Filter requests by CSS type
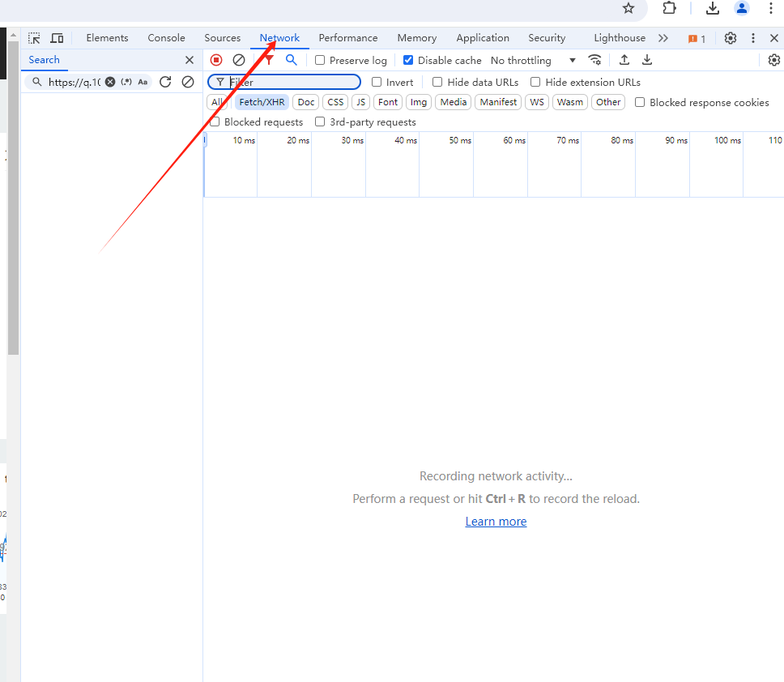This screenshot has height=682, width=784. 335,102
